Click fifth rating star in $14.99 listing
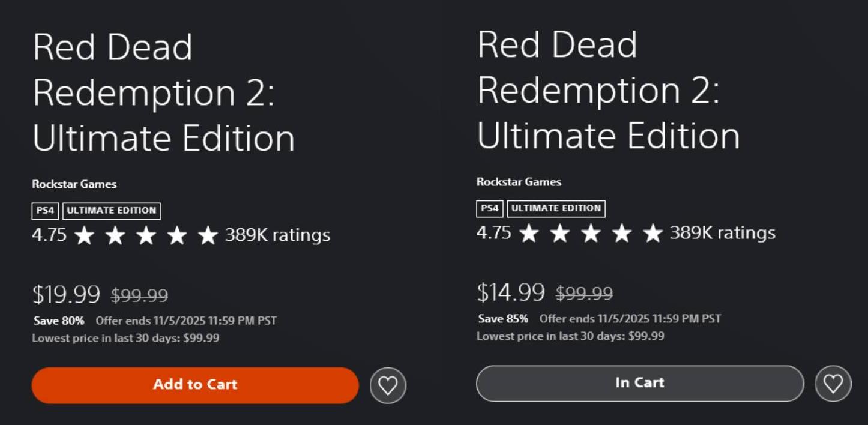Image resolution: width=868 pixels, height=425 pixels. click(653, 234)
